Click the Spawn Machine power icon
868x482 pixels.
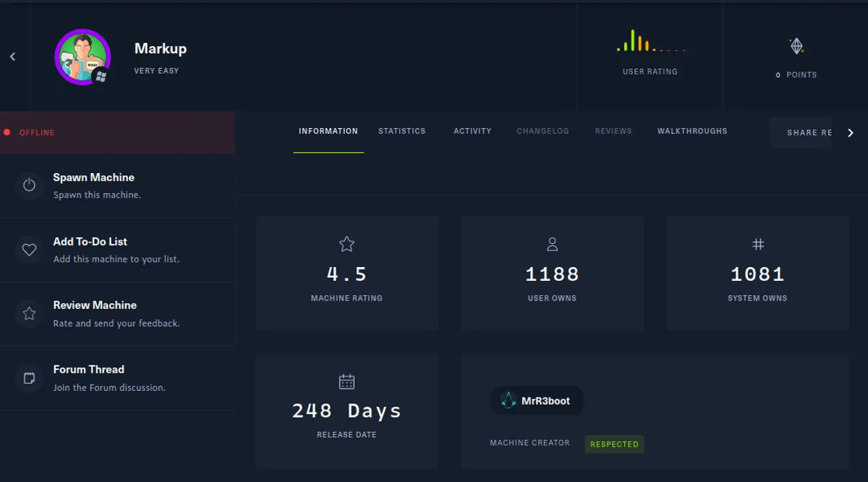(29, 185)
